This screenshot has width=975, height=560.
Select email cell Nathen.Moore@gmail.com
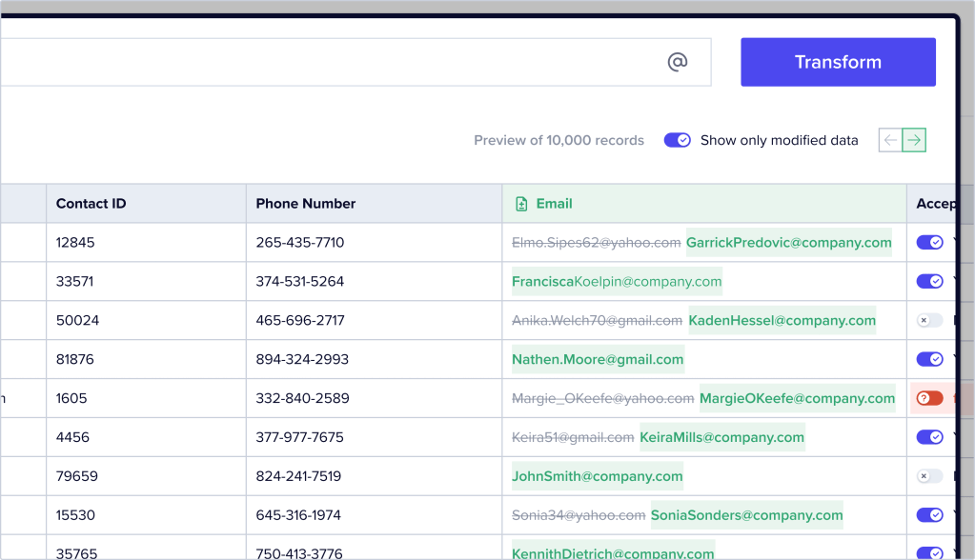coord(598,359)
